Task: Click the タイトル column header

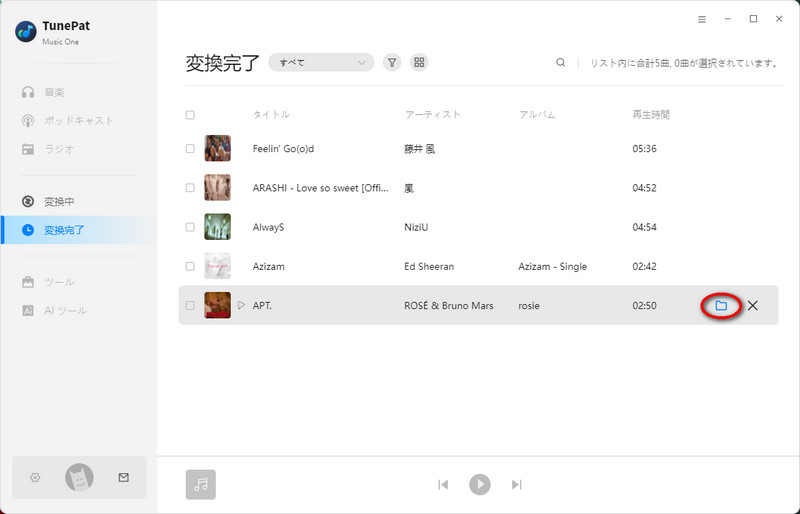Action: point(271,114)
